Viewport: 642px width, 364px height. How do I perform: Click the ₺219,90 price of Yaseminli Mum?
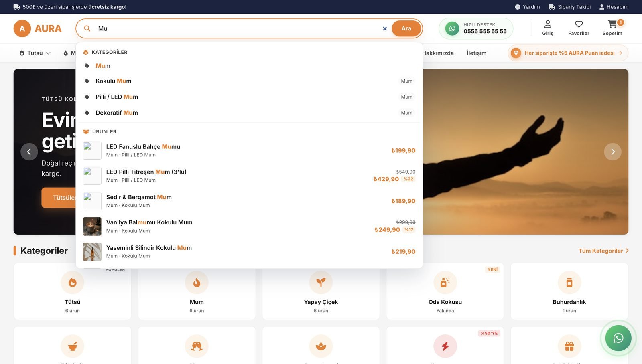tap(403, 252)
